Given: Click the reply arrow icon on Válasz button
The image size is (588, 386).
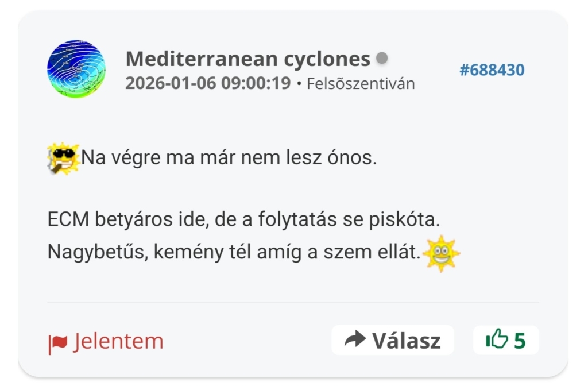Looking at the screenshot, I should tap(357, 340).
